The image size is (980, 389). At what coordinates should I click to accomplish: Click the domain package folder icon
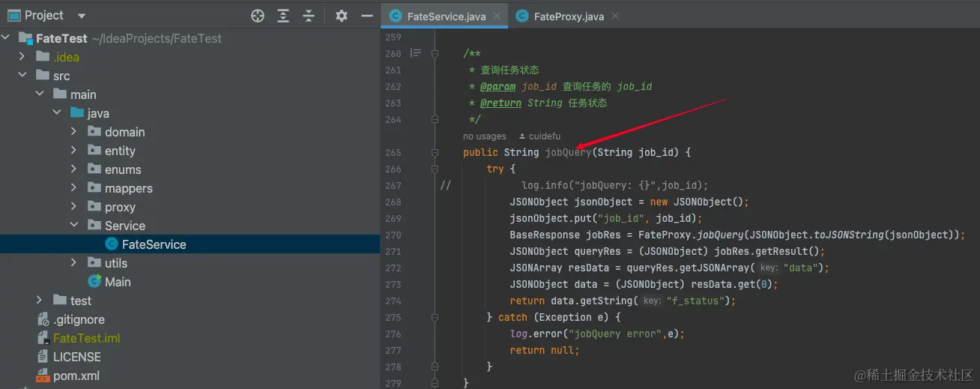[x=94, y=132]
